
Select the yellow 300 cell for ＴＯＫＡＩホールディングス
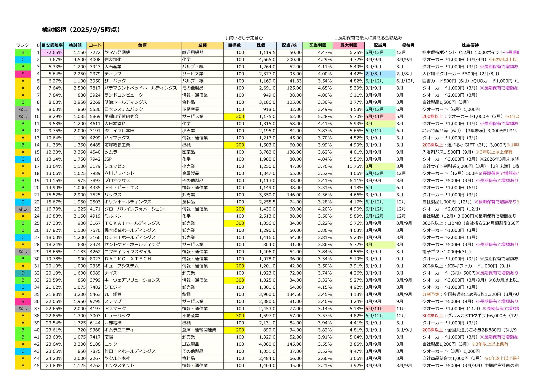coord(234,223)
